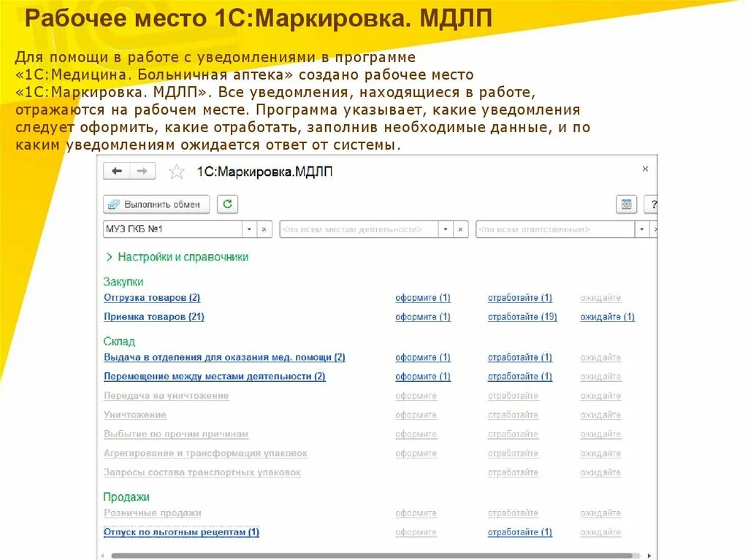Image resolution: width=748 pixels, height=560 pixels.
Task: Click отработайте (1) for Отгрузка товаров
Action: pyautogui.click(x=519, y=298)
